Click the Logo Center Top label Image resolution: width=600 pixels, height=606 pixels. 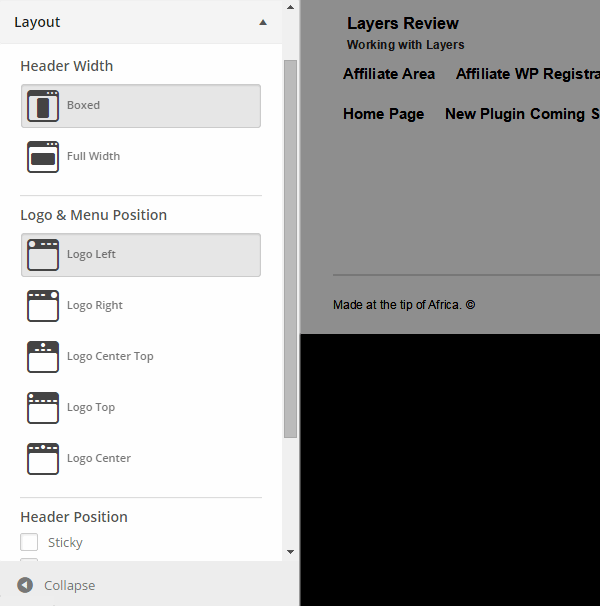110,356
